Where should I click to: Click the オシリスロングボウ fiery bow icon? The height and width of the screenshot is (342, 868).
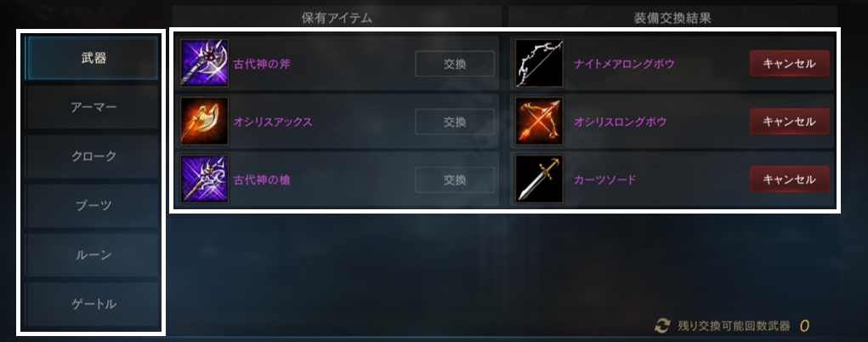pyautogui.click(x=539, y=122)
